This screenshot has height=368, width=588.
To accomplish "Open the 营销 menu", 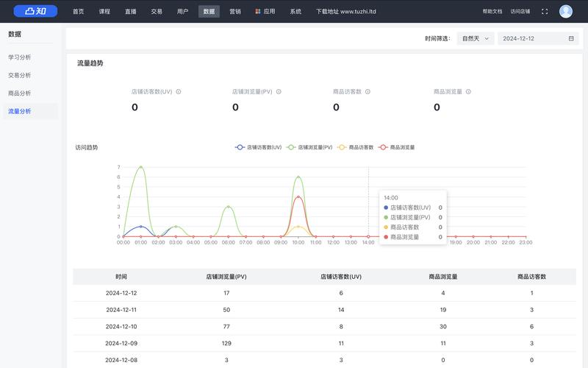I will (x=235, y=11).
